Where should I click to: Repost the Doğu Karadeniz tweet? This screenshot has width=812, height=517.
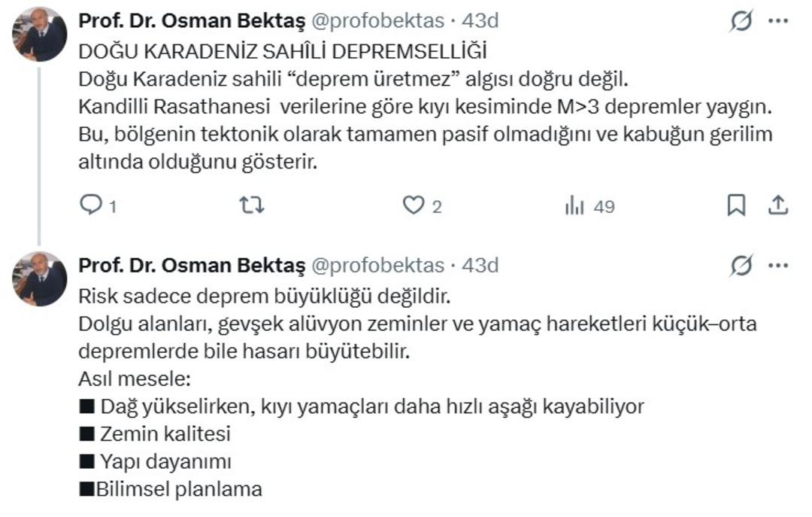pyautogui.click(x=251, y=205)
